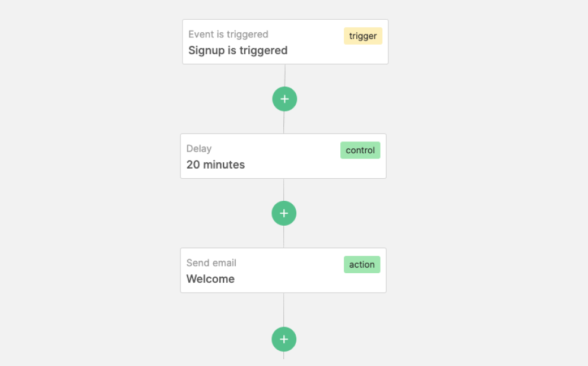Click the "Event is triggered" label

coord(228,35)
